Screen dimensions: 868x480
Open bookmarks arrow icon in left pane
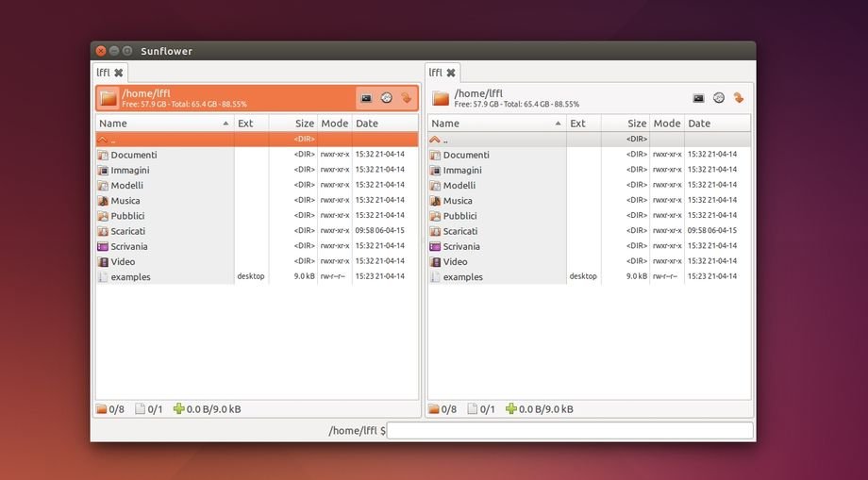pyautogui.click(x=407, y=98)
